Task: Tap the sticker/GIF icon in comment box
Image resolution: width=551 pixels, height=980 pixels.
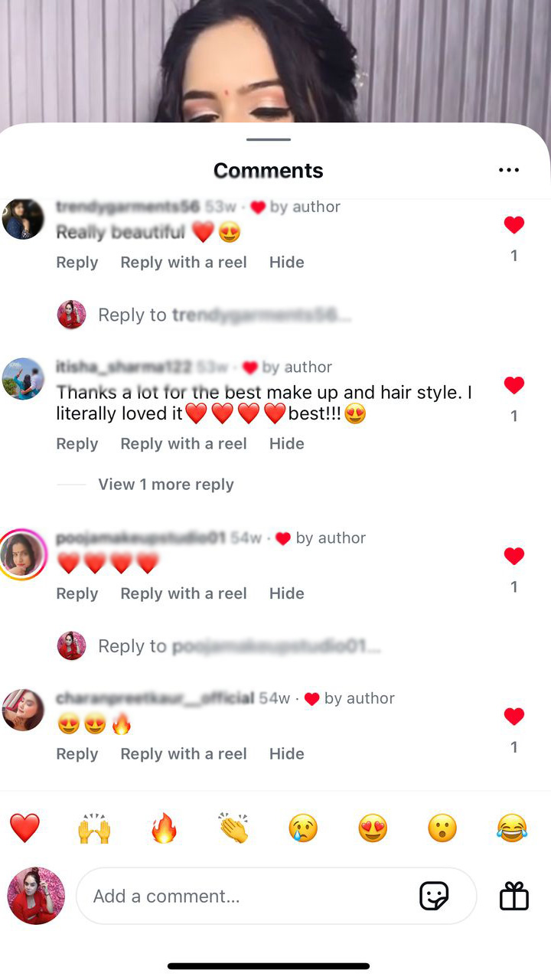Action: pyautogui.click(x=434, y=896)
